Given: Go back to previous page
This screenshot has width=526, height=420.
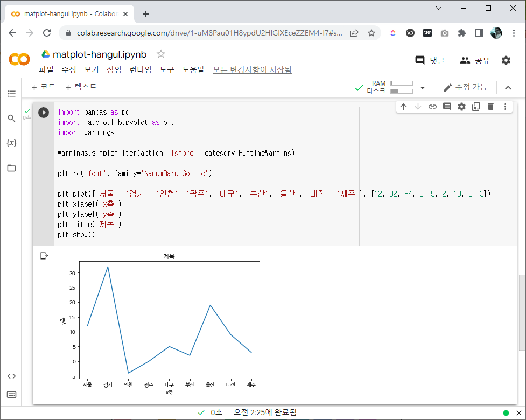Looking at the screenshot, I should tap(12, 33).
